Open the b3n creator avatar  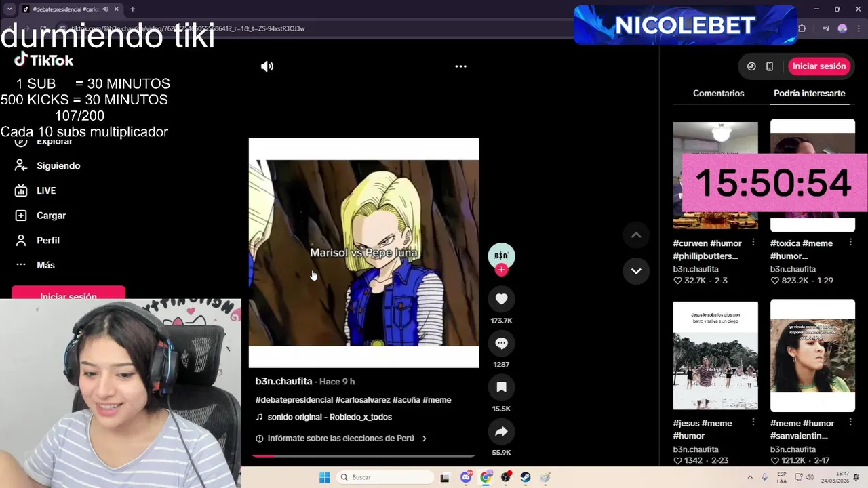pos(501,255)
